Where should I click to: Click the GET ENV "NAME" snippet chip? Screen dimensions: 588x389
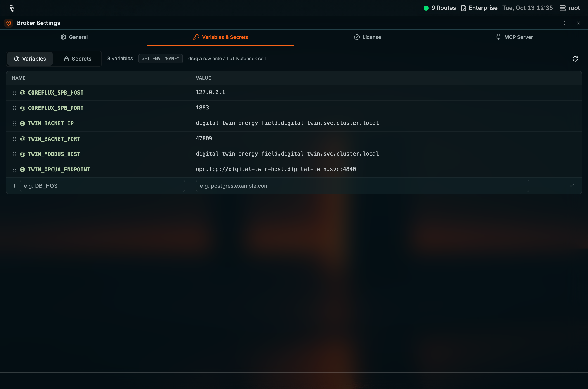point(160,59)
